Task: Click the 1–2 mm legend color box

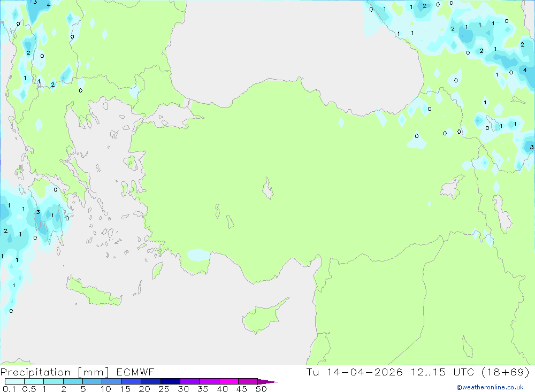Action: coord(53,381)
